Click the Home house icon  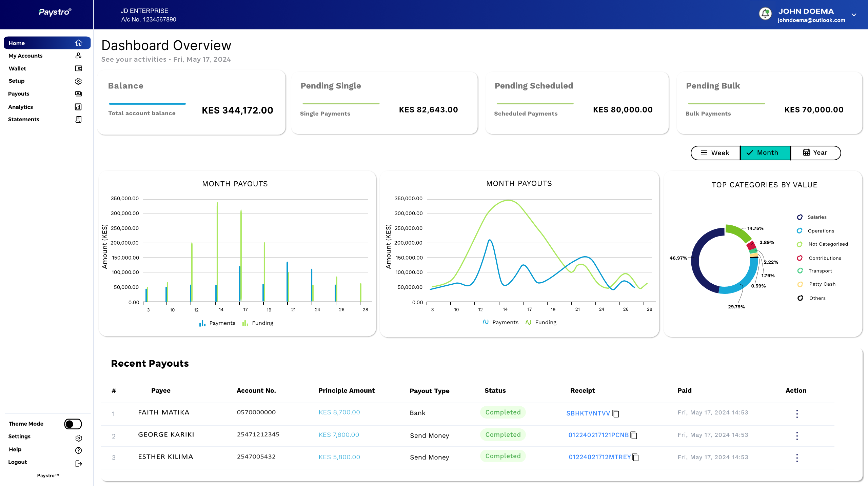pos(79,43)
